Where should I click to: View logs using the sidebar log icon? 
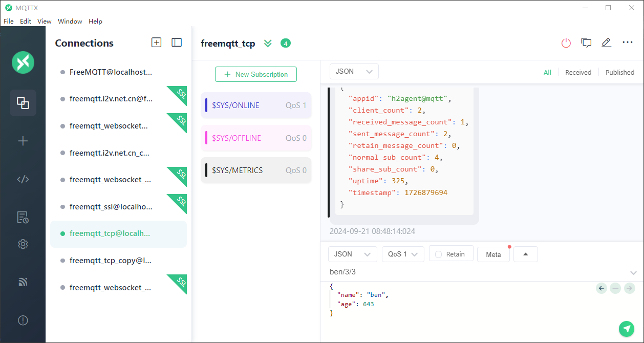[23, 217]
